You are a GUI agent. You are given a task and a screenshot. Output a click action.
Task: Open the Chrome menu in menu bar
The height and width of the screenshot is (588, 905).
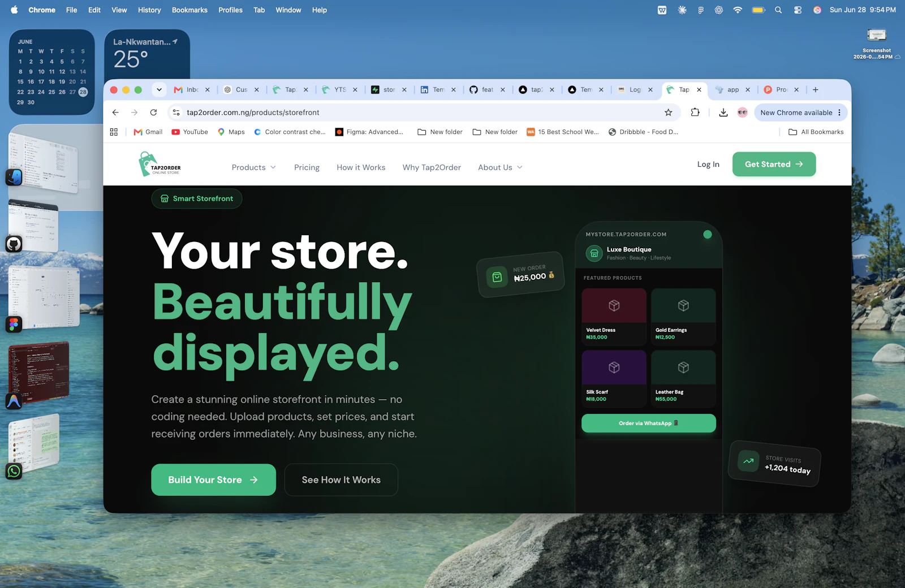point(42,10)
